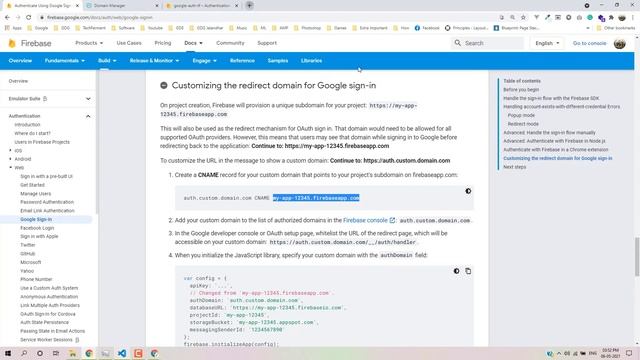The image size is (640, 360).
Task: Open the eyedropper extension icon
Action: click(547, 18)
